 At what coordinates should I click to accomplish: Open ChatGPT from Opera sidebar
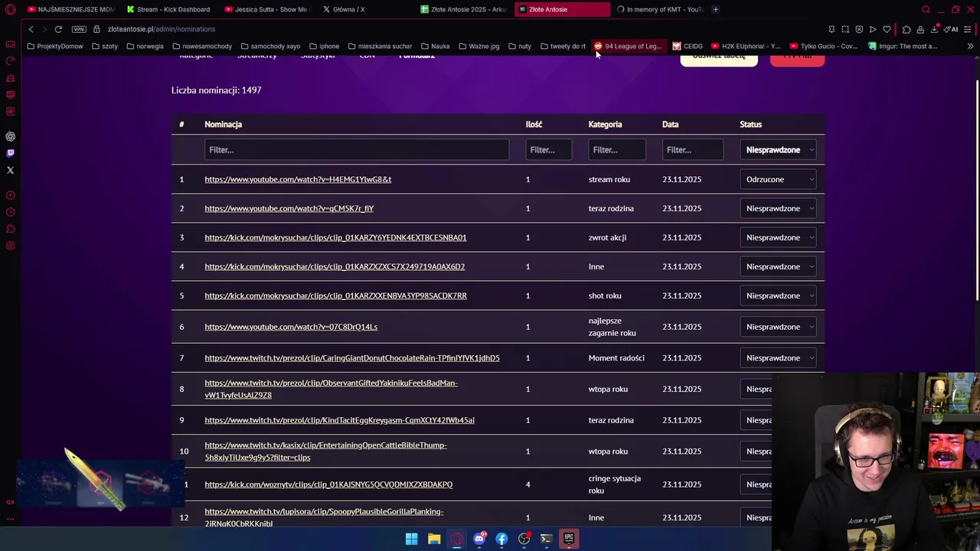pyautogui.click(x=11, y=136)
